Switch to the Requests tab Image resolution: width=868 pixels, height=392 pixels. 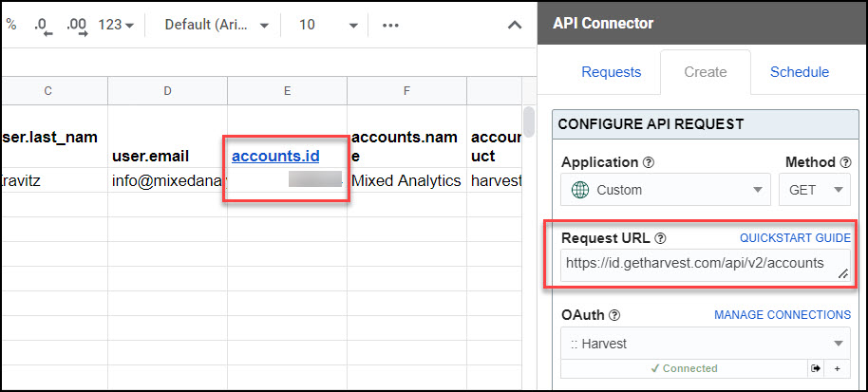coord(612,72)
